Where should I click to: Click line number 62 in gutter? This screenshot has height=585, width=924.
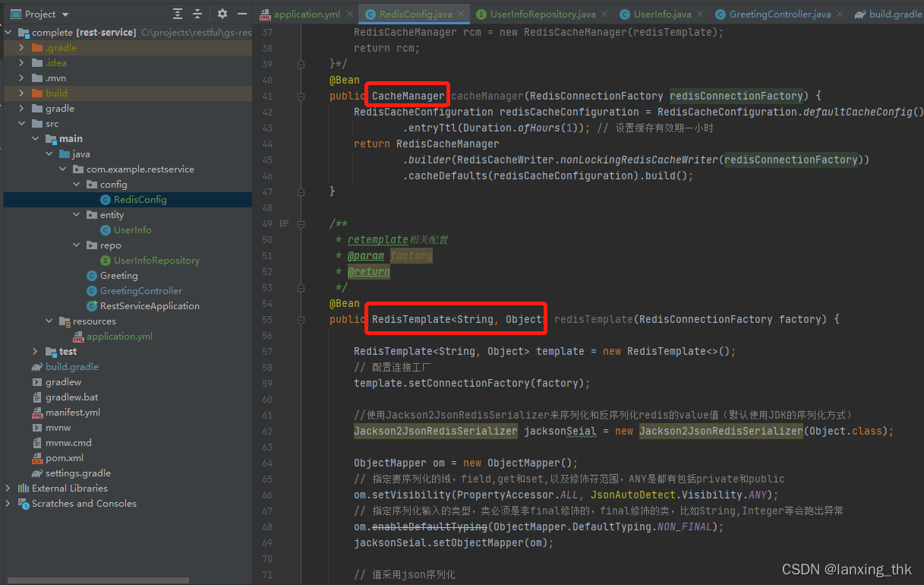[x=266, y=432]
